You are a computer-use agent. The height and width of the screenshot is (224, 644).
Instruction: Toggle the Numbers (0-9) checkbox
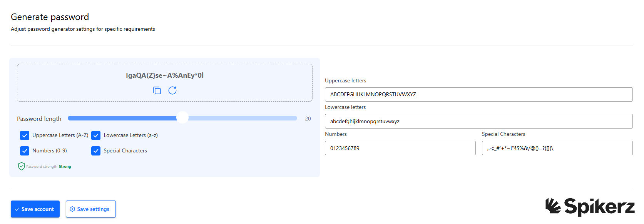pos(25,151)
